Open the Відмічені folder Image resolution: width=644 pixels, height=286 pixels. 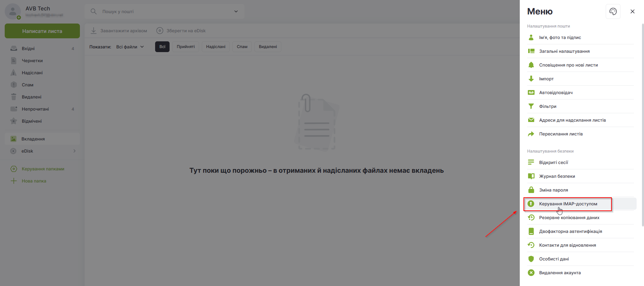coord(42,121)
